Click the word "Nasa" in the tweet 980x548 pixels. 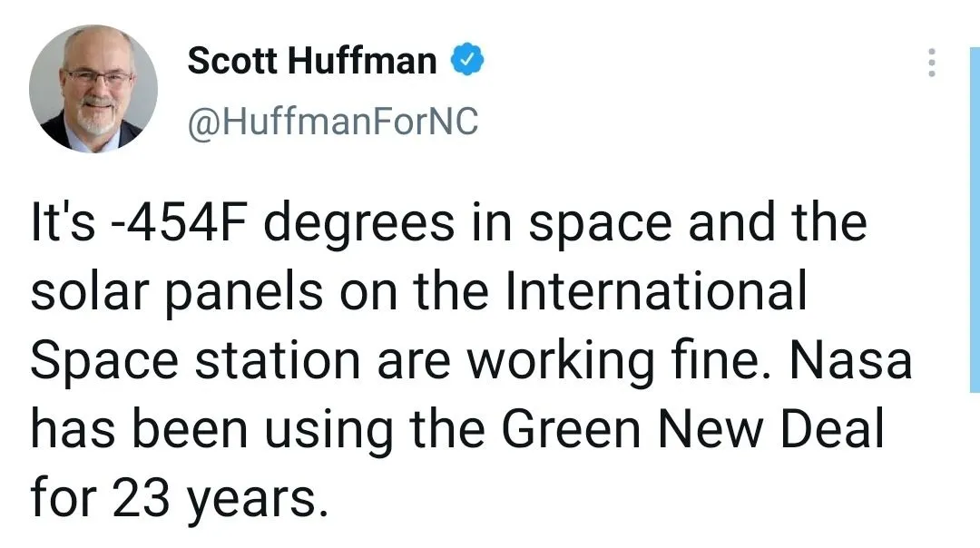click(851, 361)
